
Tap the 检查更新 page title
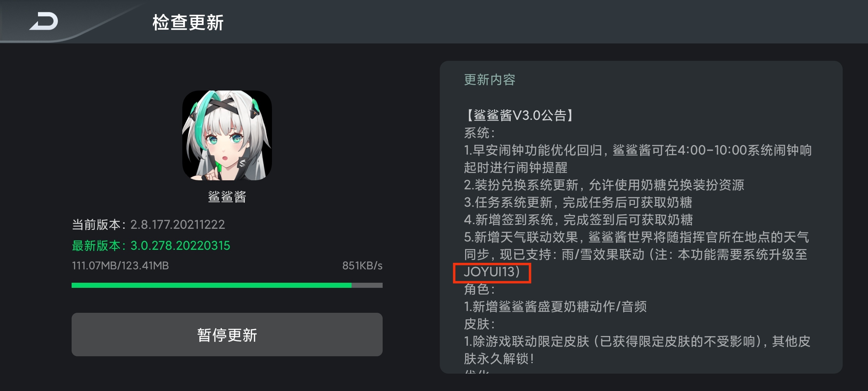pos(188,22)
